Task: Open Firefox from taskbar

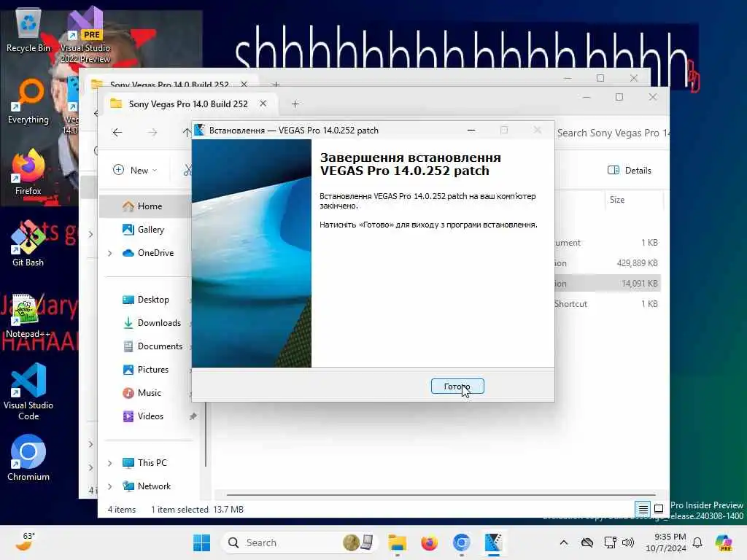Action: point(429,542)
